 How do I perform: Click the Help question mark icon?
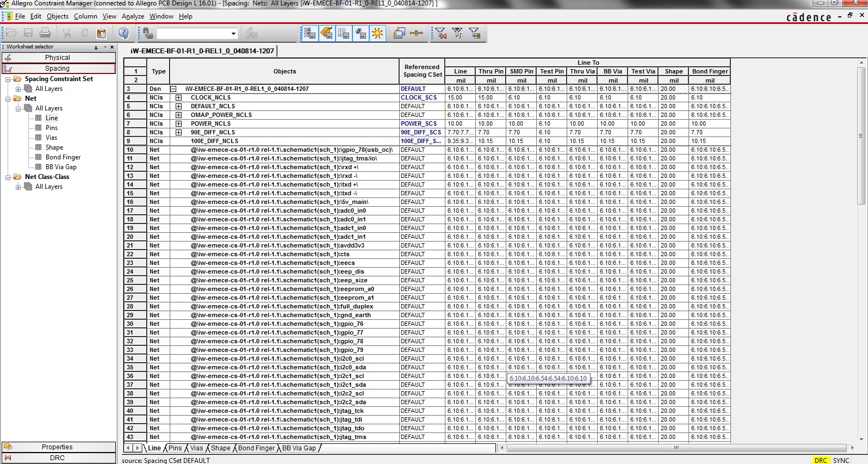[123, 33]
